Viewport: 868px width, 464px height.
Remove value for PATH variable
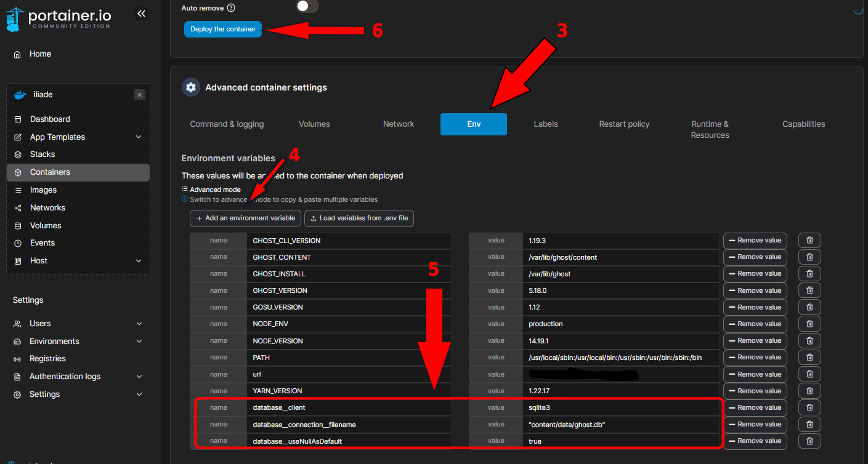pyautogui.click(x=755, y=358)
